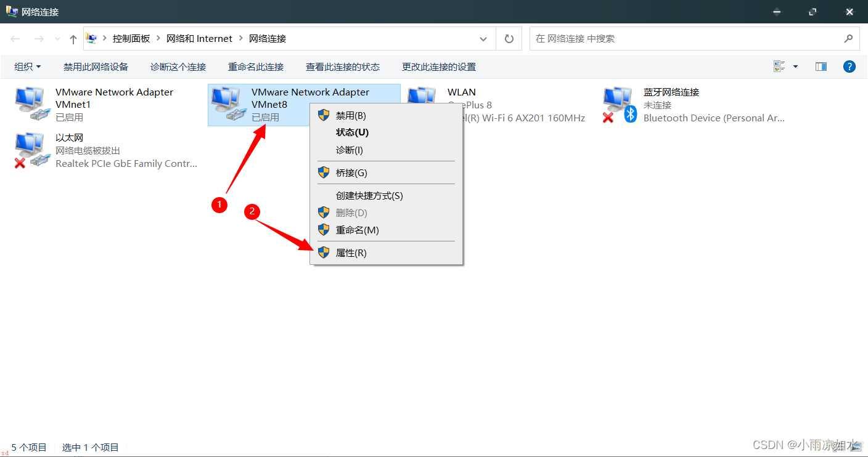Go up one folder level
The width and height of the screenshot is (868, 457).
pos(73,39)
